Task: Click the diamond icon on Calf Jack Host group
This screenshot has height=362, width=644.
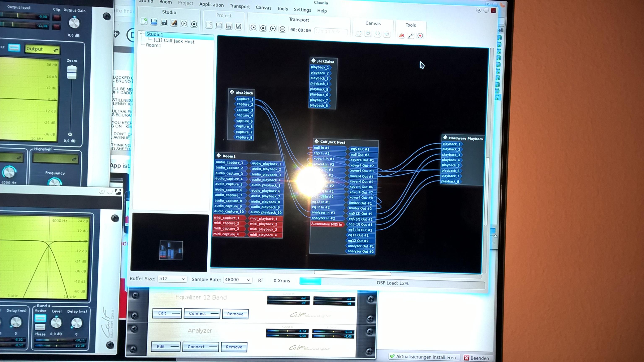Action: click(x=316, y=141)
